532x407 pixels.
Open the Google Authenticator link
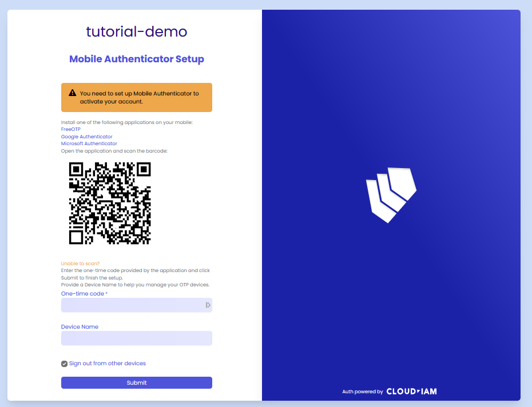click(86, 137)
